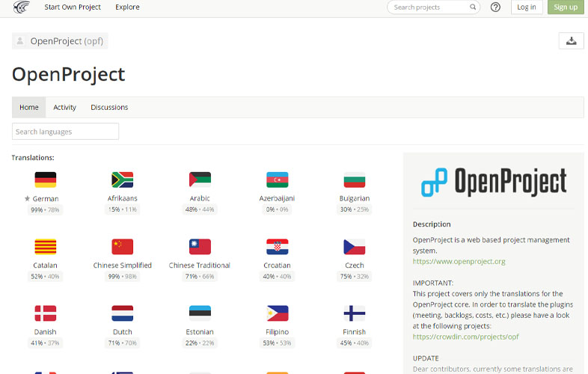The width and height of the screenshot is (588, 374).
Task: Click the search magnifier icon
Action: point(473,7)
